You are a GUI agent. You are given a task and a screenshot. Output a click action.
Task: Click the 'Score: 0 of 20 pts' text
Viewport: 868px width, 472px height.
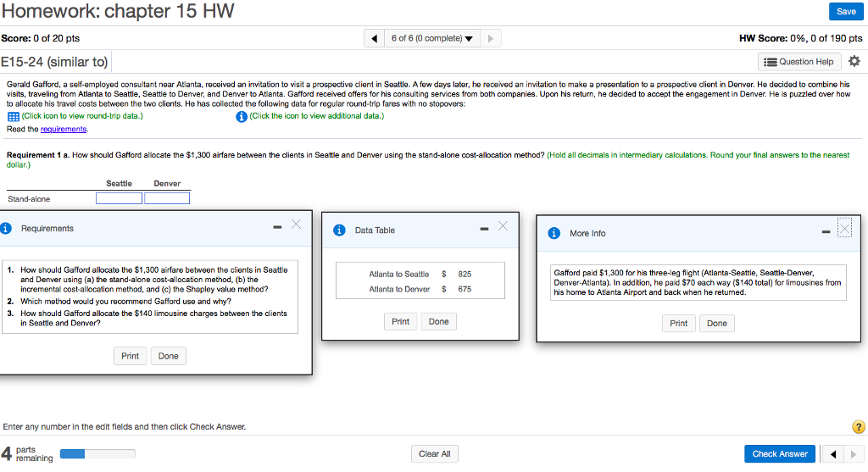point(41,38)
